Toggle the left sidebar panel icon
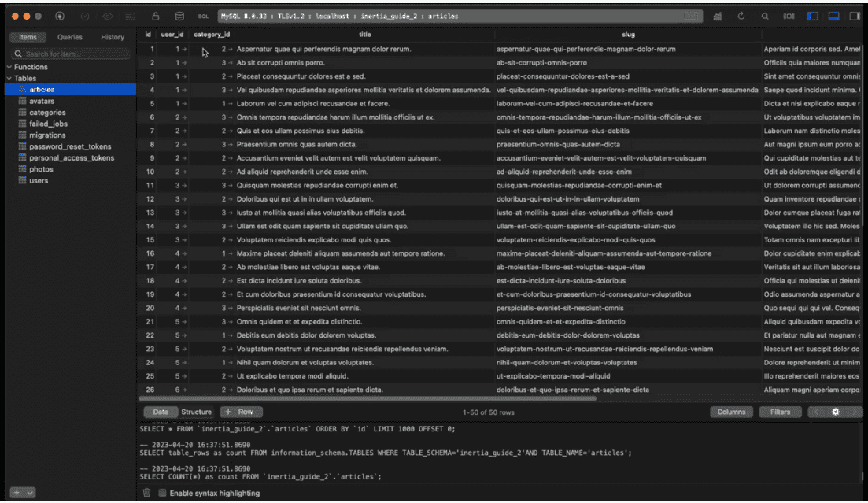Image resolution: width=868 pixels, height=503 pixels. [812, 16]
